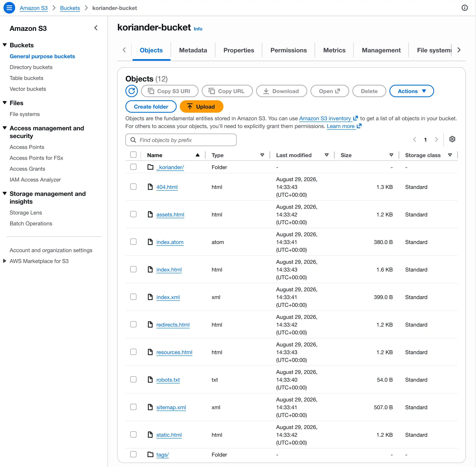Open Batch Operations in the sidebar
This screenshot has width=476, height=467.
click(x=31, y=223)
